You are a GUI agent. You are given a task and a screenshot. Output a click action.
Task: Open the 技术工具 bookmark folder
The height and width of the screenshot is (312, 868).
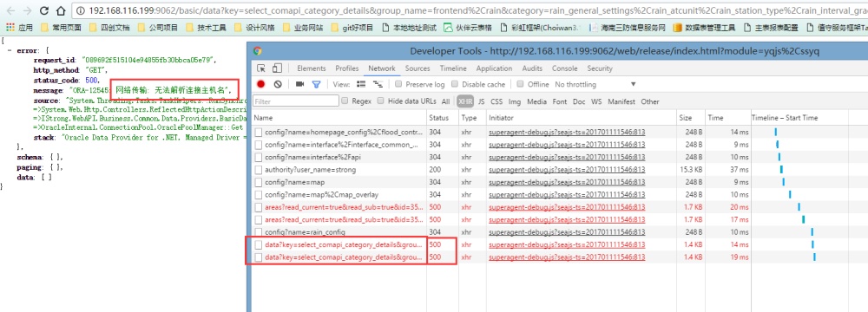point(206,27)
